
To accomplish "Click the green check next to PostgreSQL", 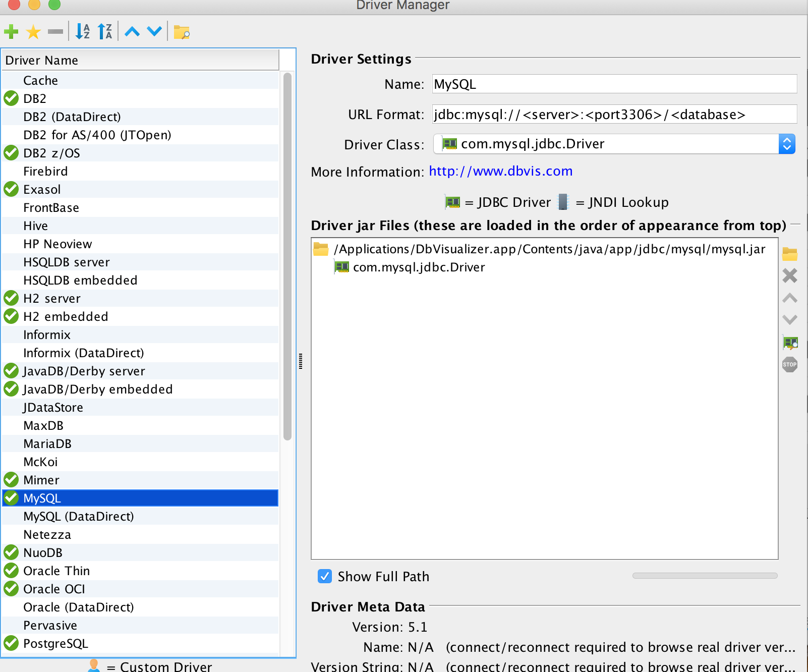I will [x=11, y=643].
